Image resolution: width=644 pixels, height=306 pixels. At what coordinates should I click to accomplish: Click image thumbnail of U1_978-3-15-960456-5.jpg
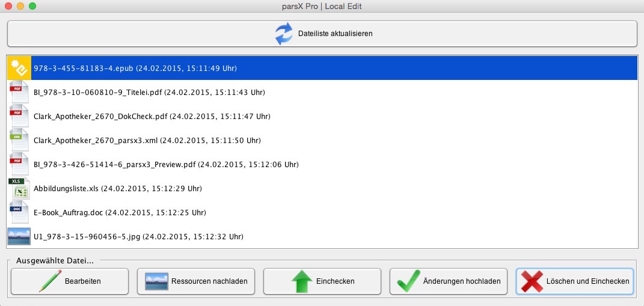click(x=19, y=237)
